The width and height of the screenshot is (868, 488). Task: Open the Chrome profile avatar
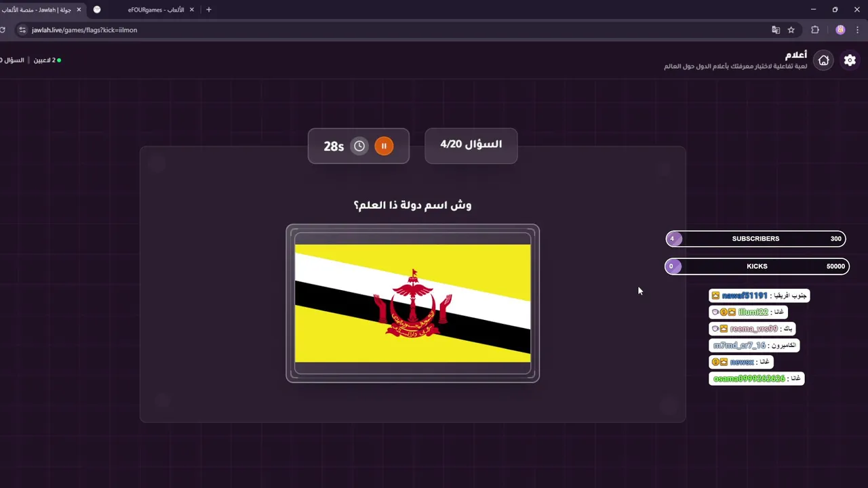coord(841,30)
